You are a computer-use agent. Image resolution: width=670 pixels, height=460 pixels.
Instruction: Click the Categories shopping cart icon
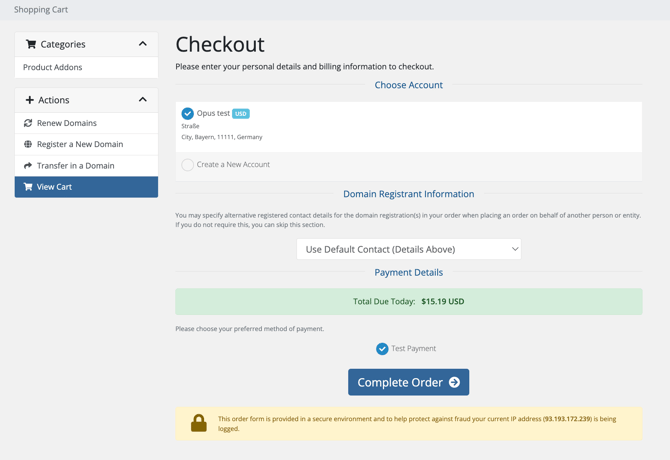coord(31,44)
